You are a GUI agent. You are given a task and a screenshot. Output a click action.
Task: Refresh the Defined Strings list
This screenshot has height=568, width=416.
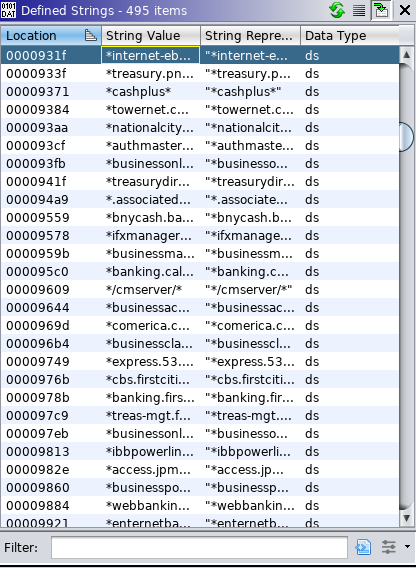337,10
